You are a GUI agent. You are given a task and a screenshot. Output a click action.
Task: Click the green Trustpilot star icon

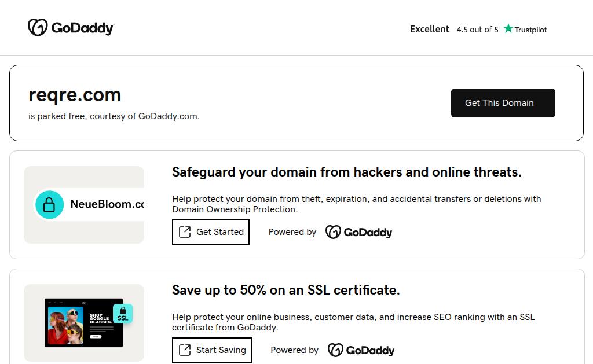[x=508, y=28]
